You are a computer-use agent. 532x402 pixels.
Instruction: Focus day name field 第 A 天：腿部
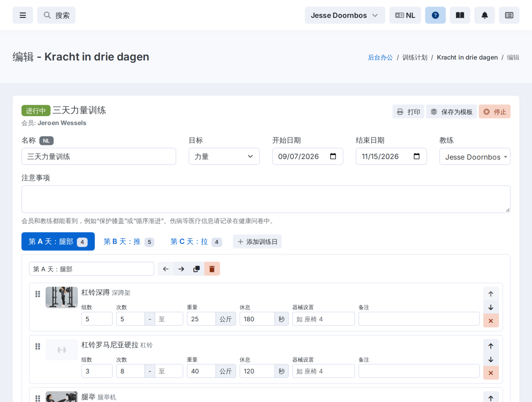pyautogui.click(x=92, y=269)
